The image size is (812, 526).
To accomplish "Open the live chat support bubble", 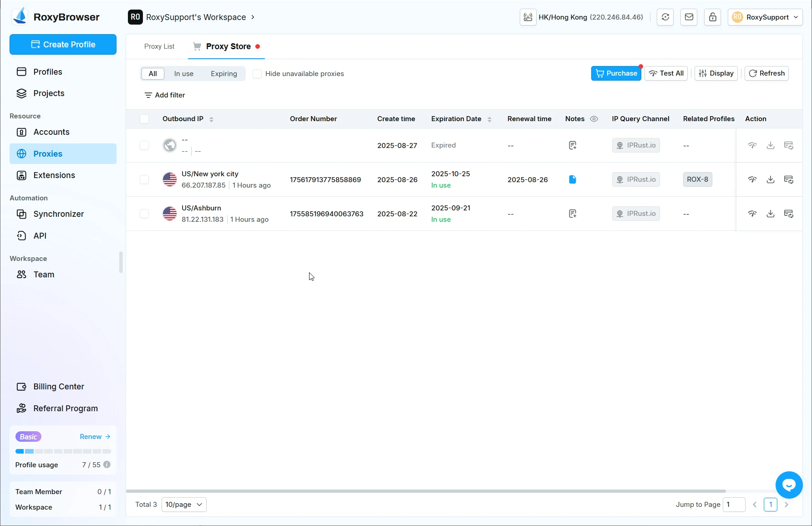I will coord(789,485).
